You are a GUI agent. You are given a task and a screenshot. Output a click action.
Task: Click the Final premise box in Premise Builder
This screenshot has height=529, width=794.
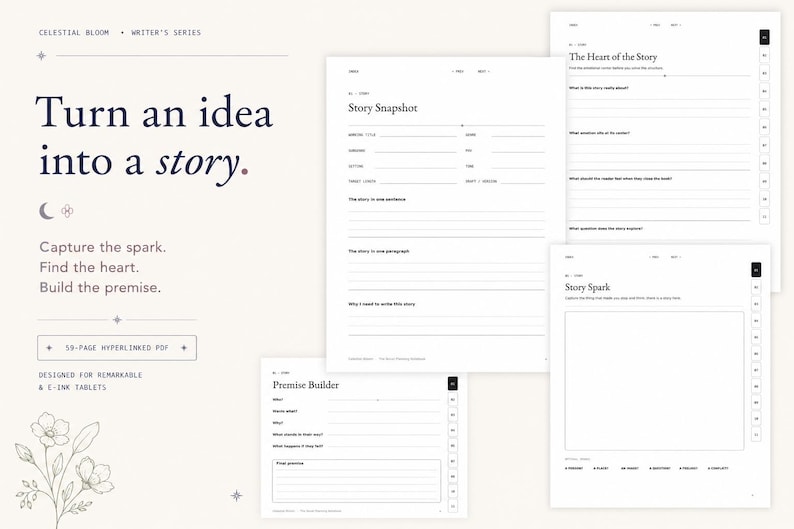pyautogui.click(x=356, y=480)
